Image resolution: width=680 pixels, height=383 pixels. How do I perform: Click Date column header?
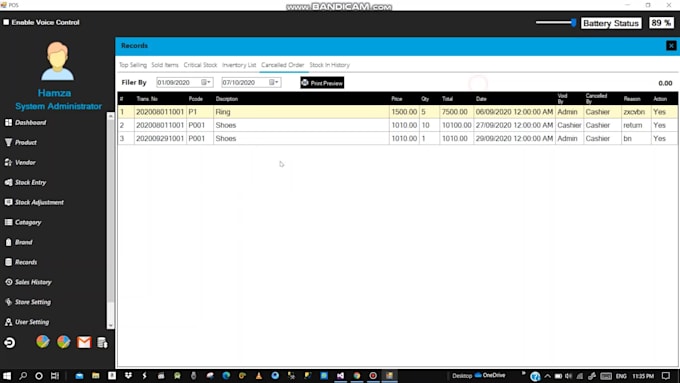pyautogui.click(x=481, y=99)
